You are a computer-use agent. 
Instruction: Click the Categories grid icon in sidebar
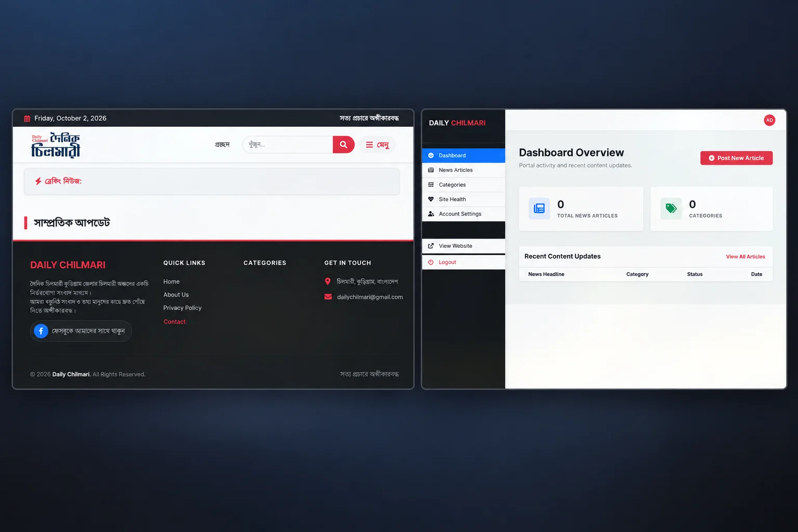tap(431, 185)
